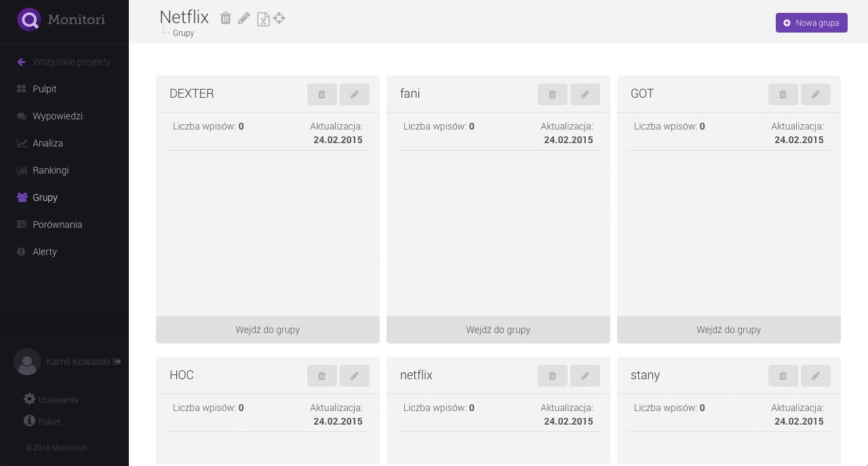This screenshot has height=466, width=868.
Task: Create new group with Nowa grupa
Action: (812, 22)
